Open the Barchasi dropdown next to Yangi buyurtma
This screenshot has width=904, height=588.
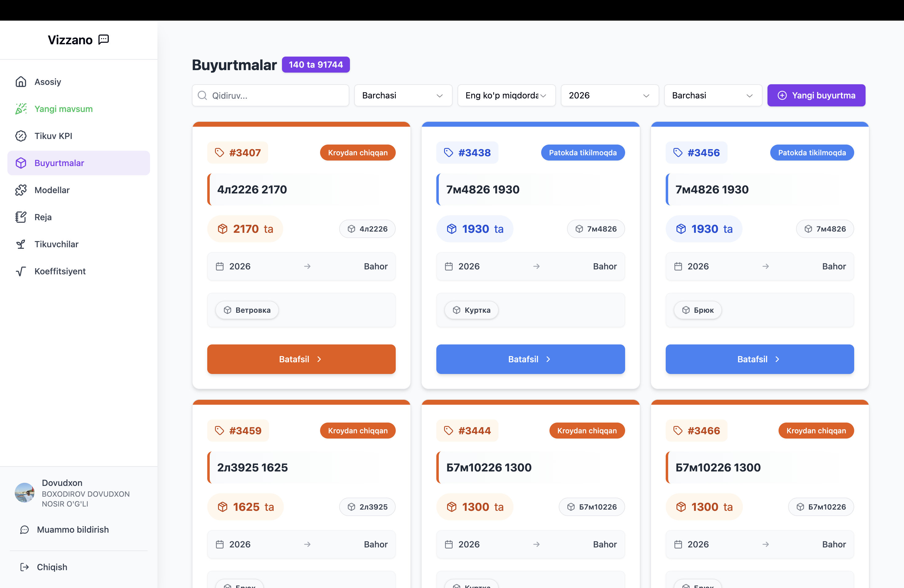tap(712, 95)
